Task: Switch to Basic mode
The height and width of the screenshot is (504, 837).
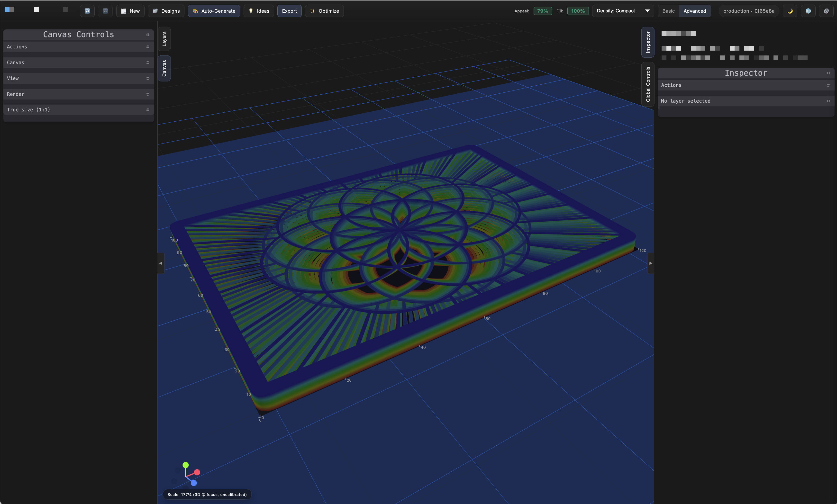Action: pyautogui.click(x=668, y=11)
